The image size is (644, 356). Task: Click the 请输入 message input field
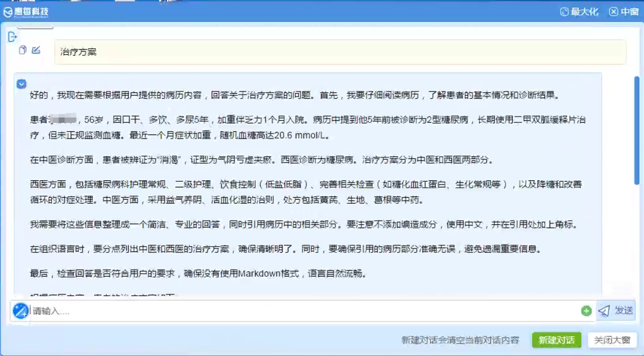coord(239,310)
